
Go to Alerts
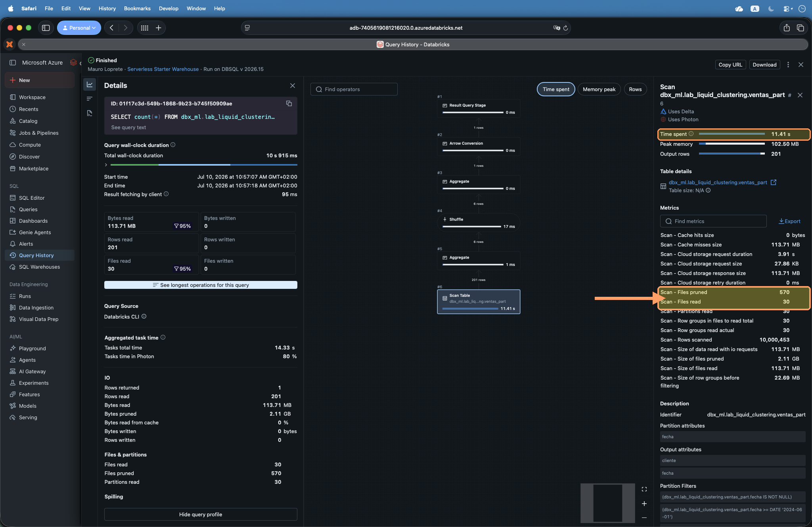tap(26, 244)
